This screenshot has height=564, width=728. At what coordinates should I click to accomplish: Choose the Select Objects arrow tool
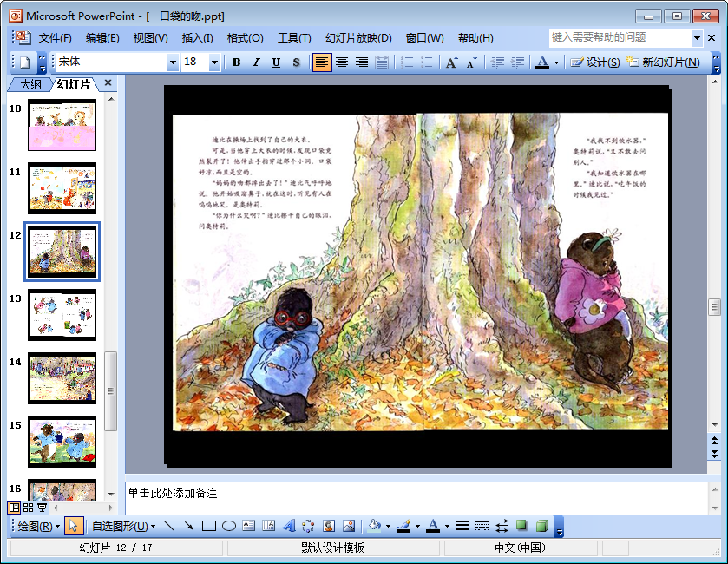click(x=74, y=526)
